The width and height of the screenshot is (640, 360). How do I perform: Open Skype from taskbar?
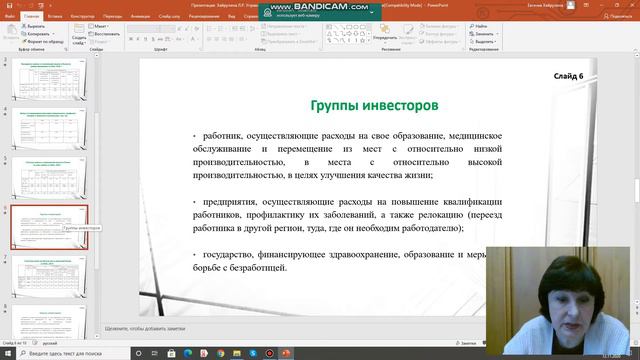tap(253, 353)
